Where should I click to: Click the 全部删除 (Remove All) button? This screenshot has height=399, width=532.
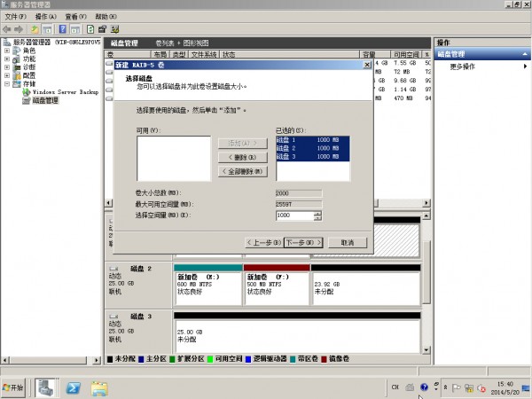click(x=241, y=171)
